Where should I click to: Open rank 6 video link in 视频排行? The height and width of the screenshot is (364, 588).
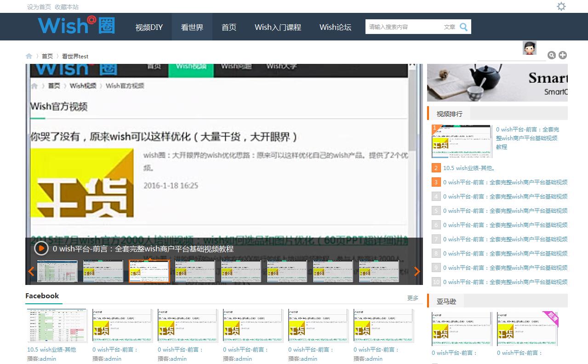coord(505,225)
